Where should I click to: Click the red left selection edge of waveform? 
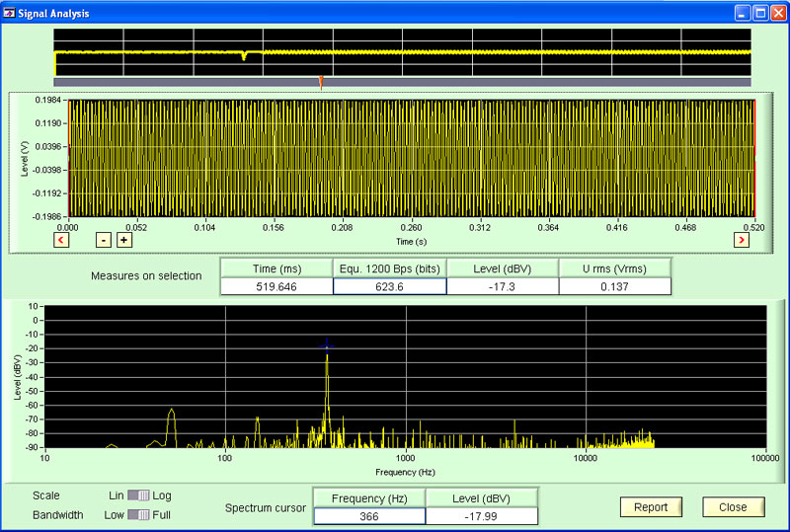pyautogui.click(x=68, y=158)
